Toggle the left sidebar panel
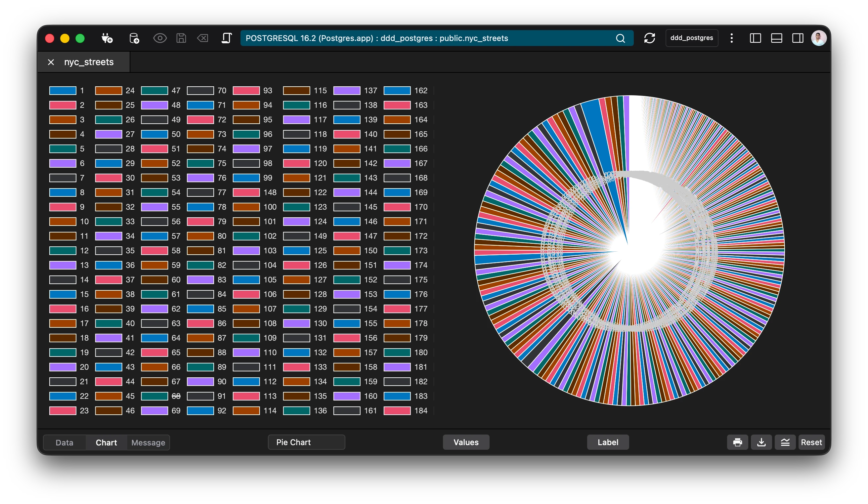This screenshot has height=504, width=868. (x=755, y=38)
